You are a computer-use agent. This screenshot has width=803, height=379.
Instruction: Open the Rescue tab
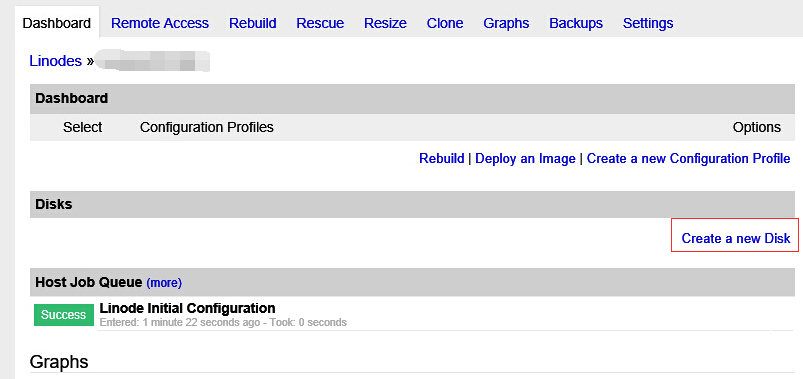click(320, 24)
